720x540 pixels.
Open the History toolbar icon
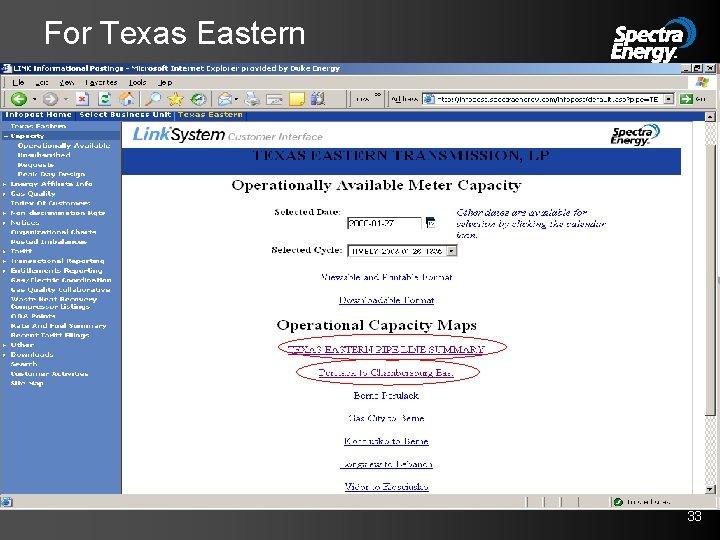[198, 99]
